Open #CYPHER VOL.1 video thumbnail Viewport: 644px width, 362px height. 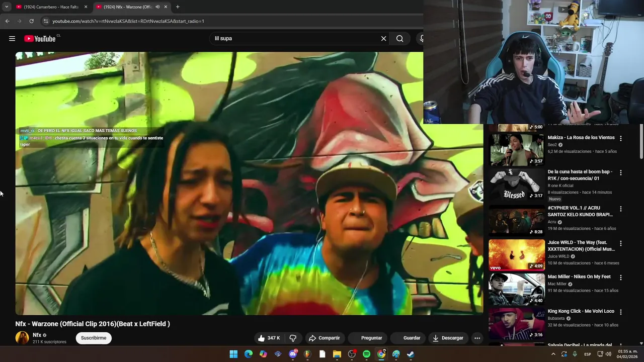pos(517,220)
